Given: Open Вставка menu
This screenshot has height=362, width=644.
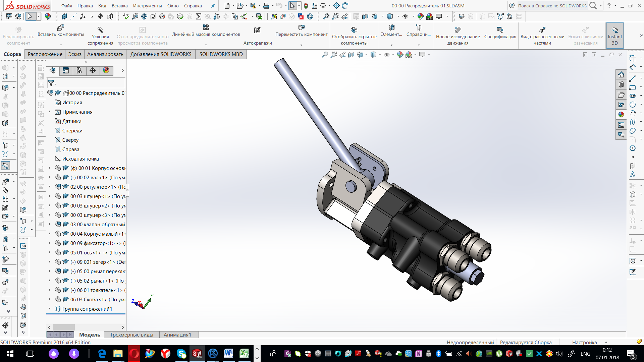Looking at the screenshot, I should [119, 6].
